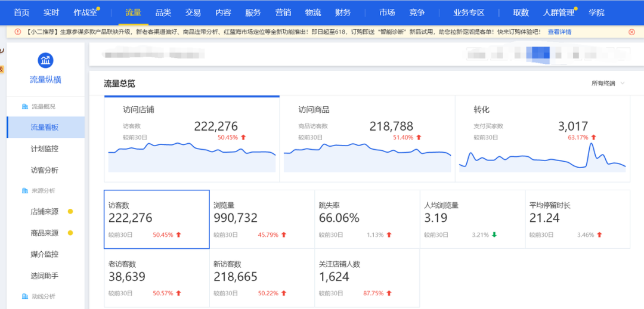Select the 关注店铺人数 metric card

click(x=367, y=278)
